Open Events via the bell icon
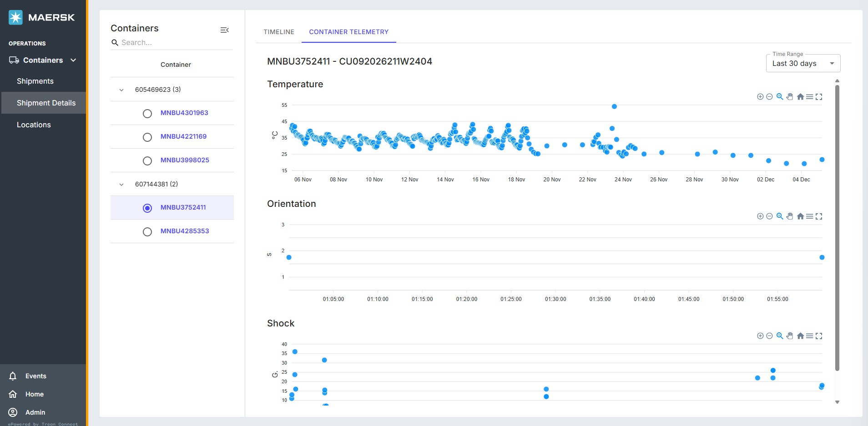Screen dimensions: 868x426 pyautogui.click(x=13, y=376)
